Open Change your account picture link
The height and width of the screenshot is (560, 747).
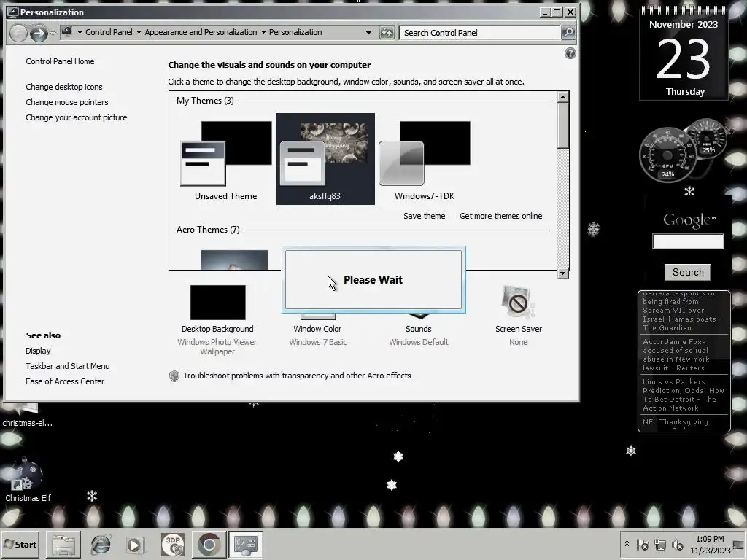76,117
